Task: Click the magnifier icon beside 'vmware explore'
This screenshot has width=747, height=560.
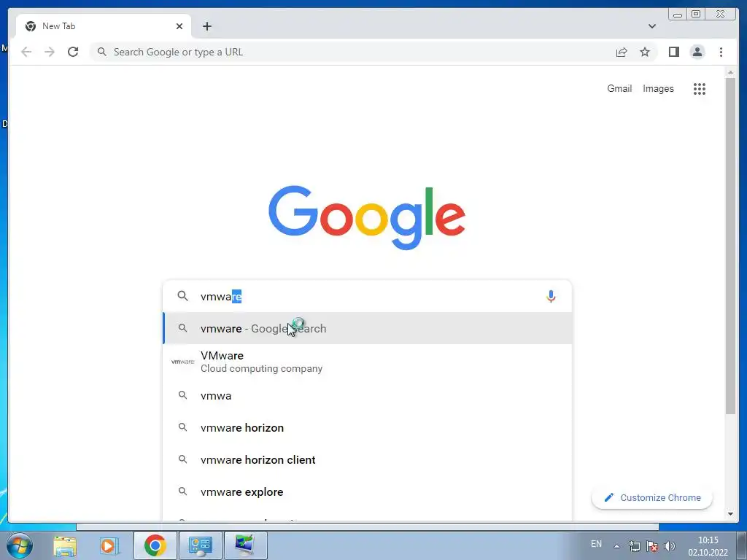Action: (x=182, y=491)
